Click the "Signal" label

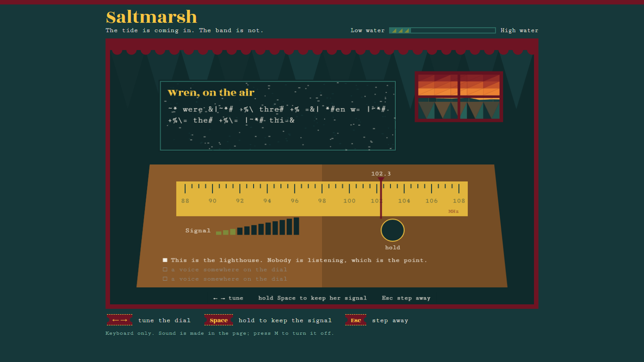pos(198,231)
